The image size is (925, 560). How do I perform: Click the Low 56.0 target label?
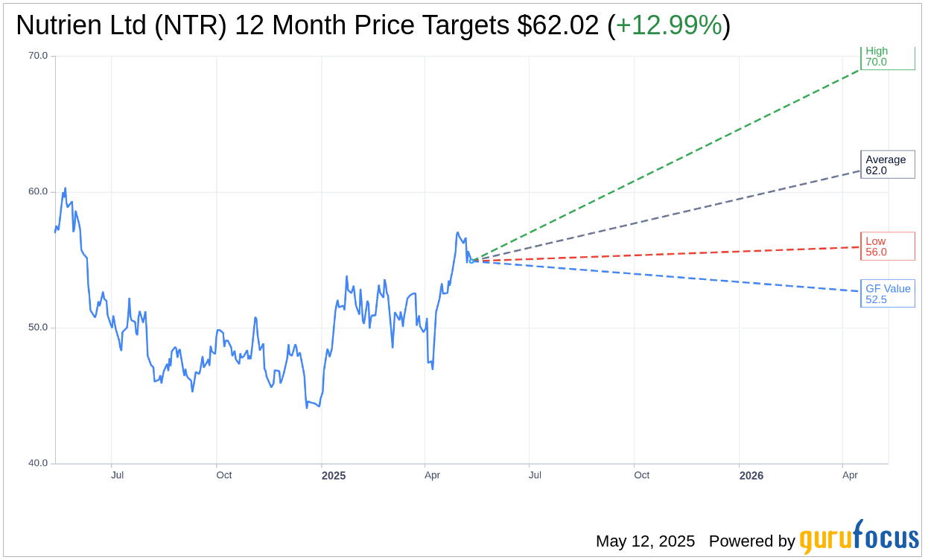pos(888,246)
